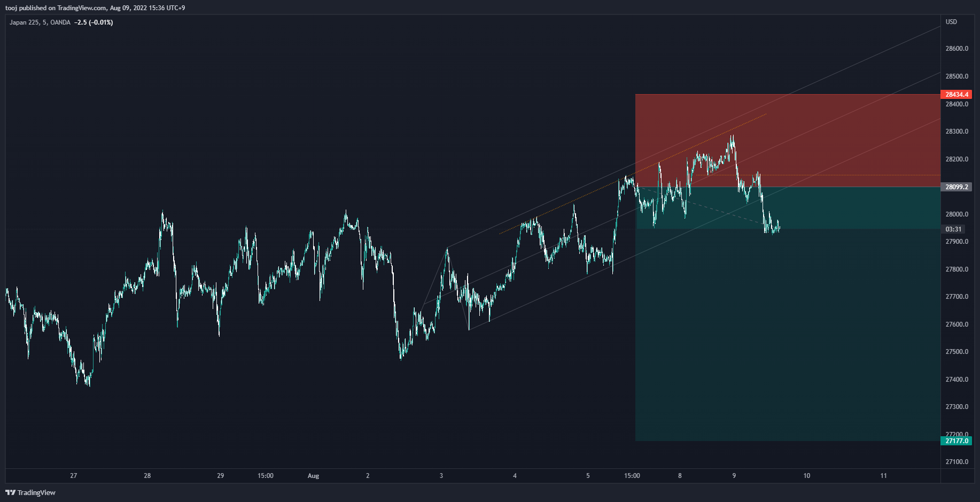Click the 27400.0 price axis level

(x=956, y=380)
